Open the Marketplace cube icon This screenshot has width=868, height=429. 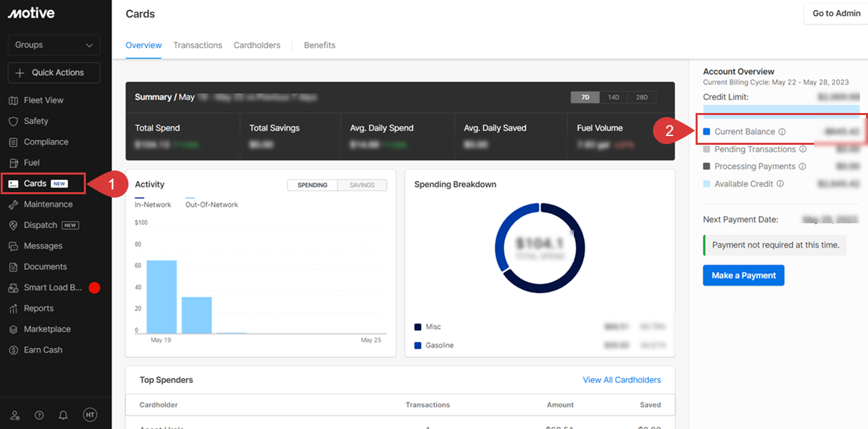click(x=14, y=329)
